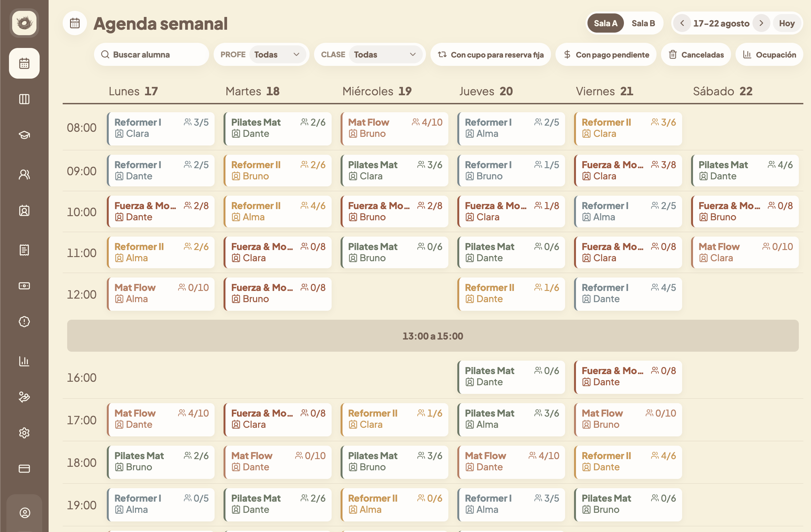Go to next week arrow
The height and width of the screenshot is (532, 811).
pos(761,23)
